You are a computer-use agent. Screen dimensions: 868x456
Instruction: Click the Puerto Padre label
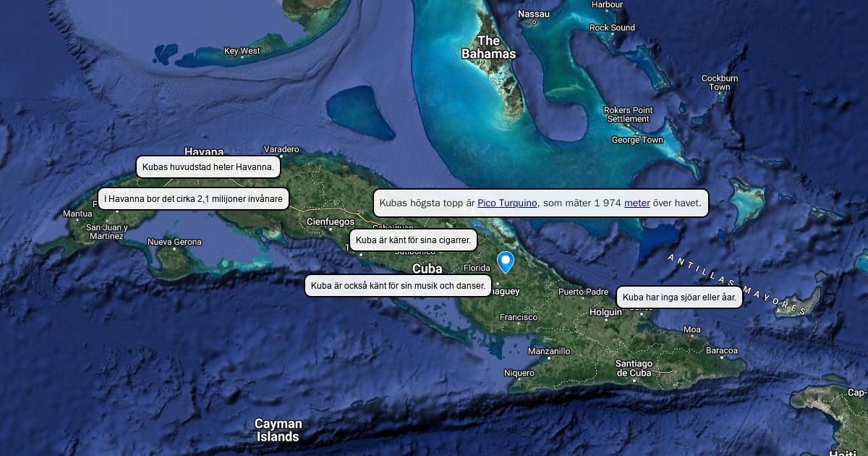[x=583, y=292]
